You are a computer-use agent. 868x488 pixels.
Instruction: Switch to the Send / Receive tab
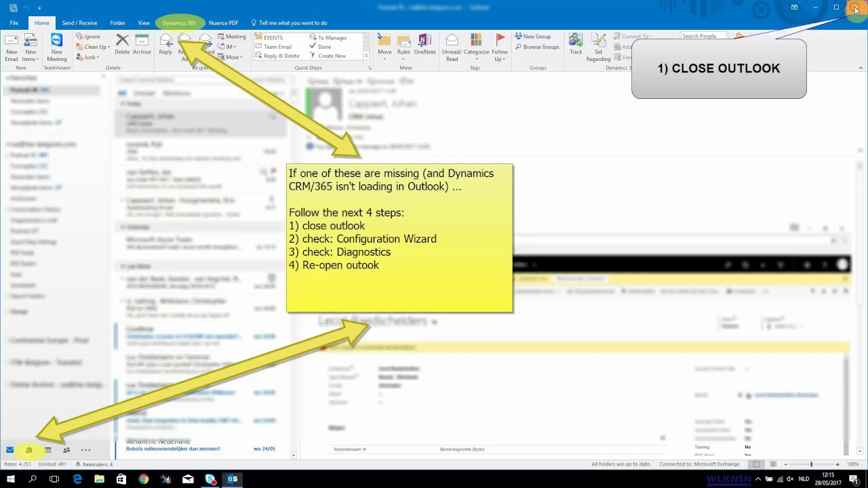(79, 23)
